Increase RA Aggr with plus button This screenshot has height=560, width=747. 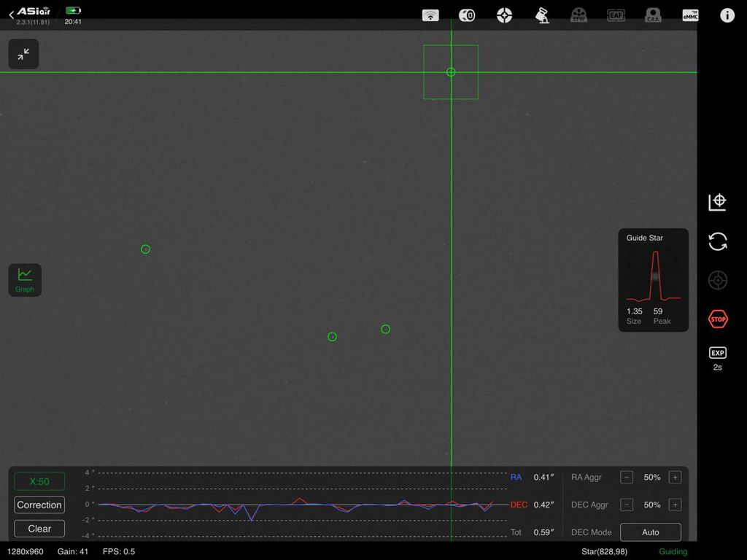tap(675, 477)
